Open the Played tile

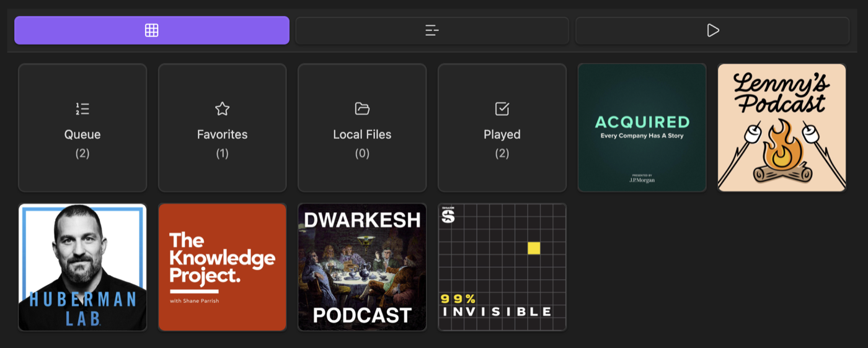(502, 128)
